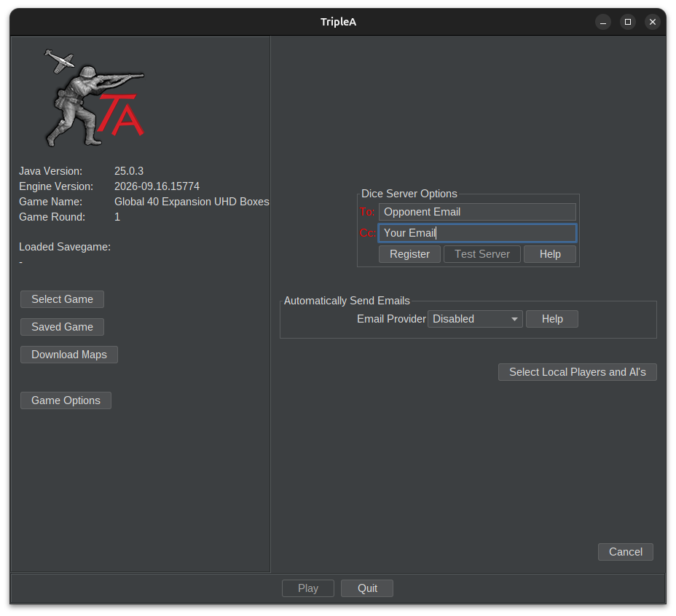This screenshot has height=616, width=676.
Task: Register with the dice server
Action: pos(409,254)
